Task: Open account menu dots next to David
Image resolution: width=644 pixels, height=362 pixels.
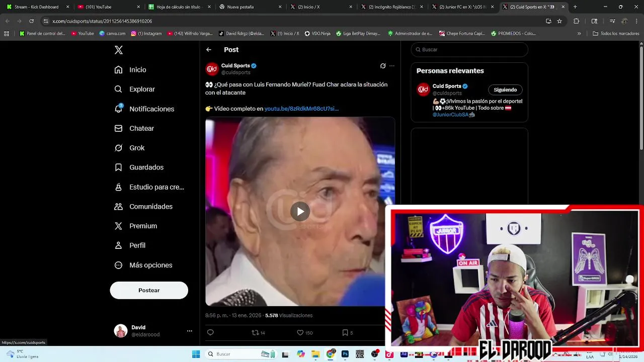Action: tap(190, 331)
